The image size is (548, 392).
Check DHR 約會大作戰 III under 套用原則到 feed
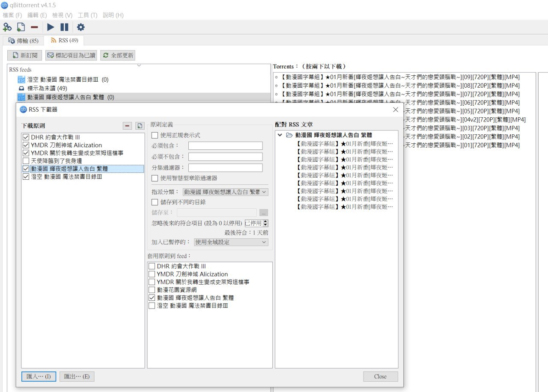click(x=152, y=266)
